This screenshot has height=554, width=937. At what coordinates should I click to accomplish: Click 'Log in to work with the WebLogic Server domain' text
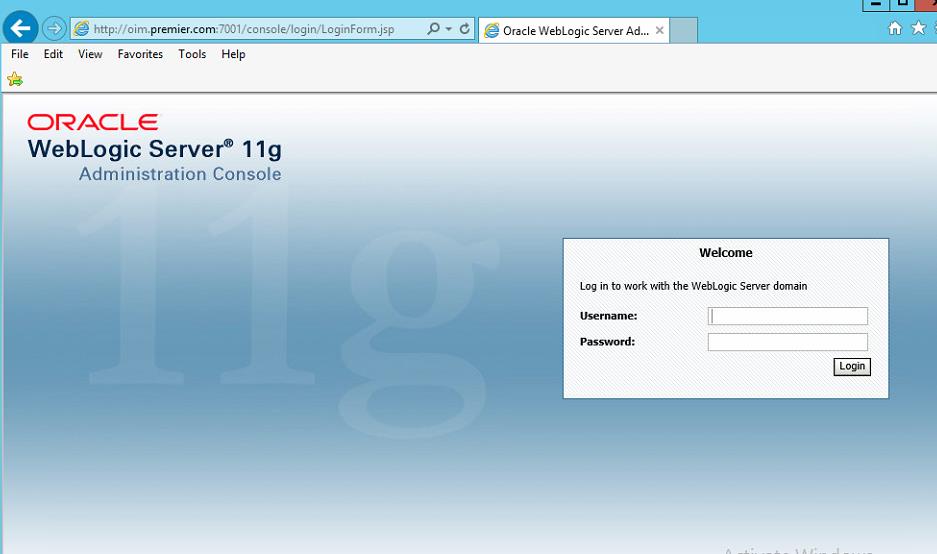click(693, 286)
